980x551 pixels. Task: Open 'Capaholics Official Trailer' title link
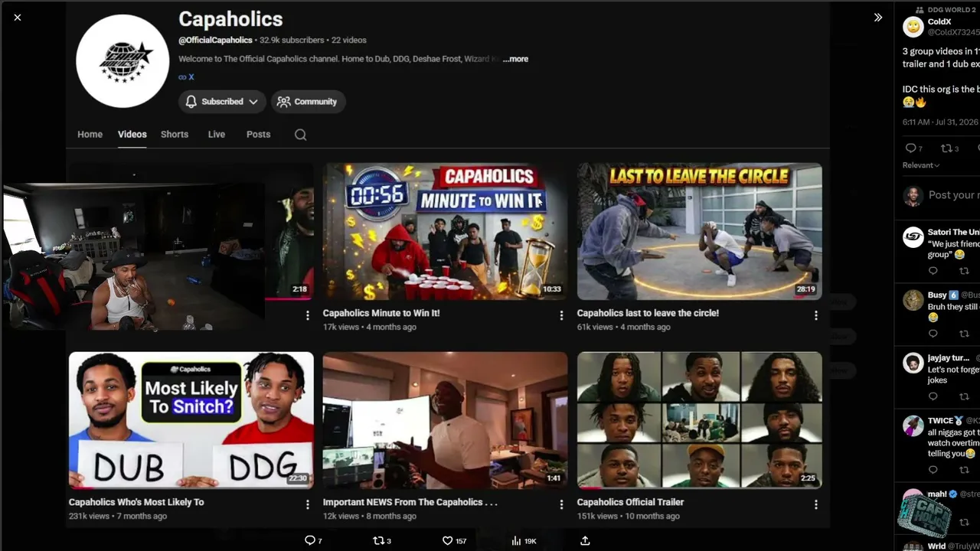click(x=630, y=502)
